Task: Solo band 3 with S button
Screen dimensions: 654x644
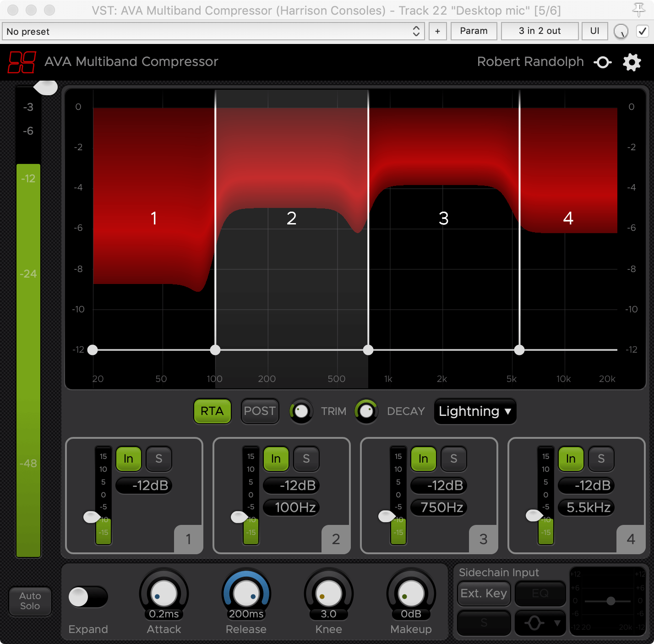Action: 453,458
